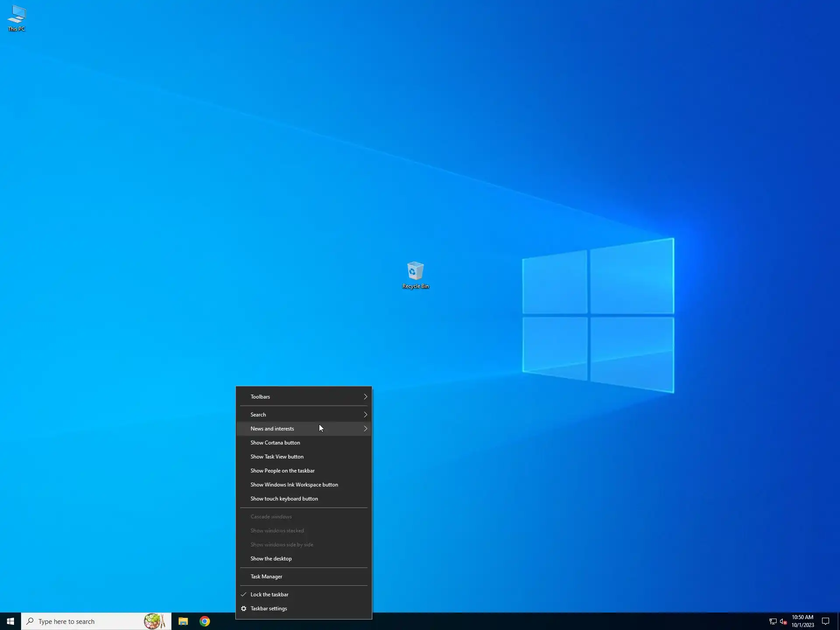Screen dimensions: 840x630
Task: Toggle Show Task View button
Action: click(277, 456)
